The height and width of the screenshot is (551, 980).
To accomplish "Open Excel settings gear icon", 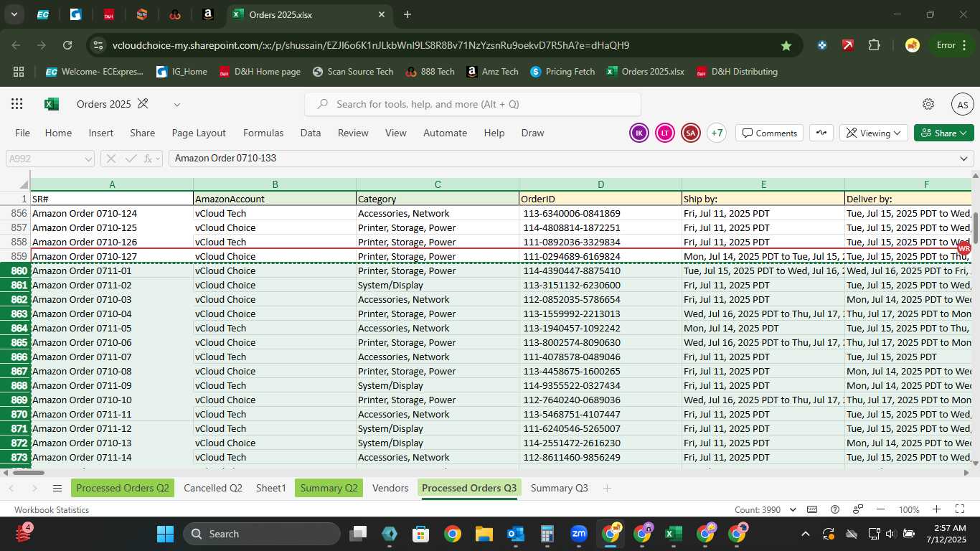I will coord(928,104).
